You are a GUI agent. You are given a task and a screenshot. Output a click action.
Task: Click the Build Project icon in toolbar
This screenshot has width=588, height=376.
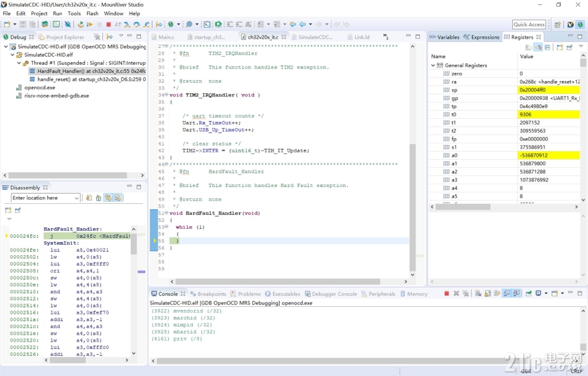pyautogui.click(x=45, y=25)
